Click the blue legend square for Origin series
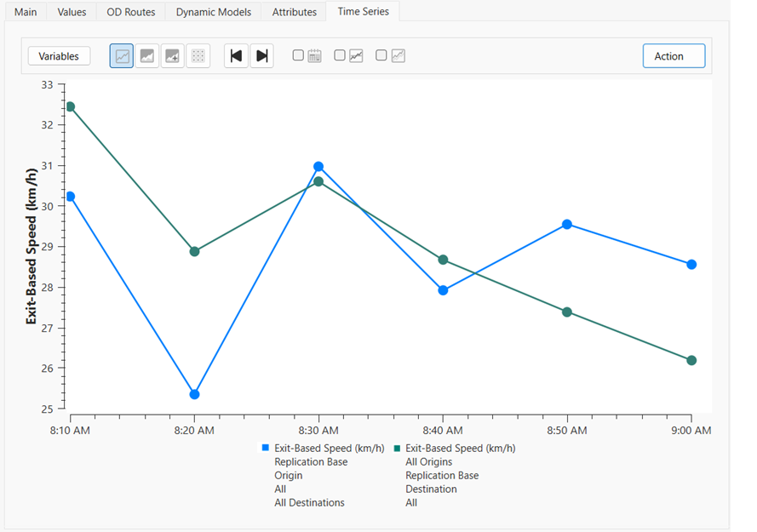The width and height of the screenshot is (757, 532). (x=266, y=448)
